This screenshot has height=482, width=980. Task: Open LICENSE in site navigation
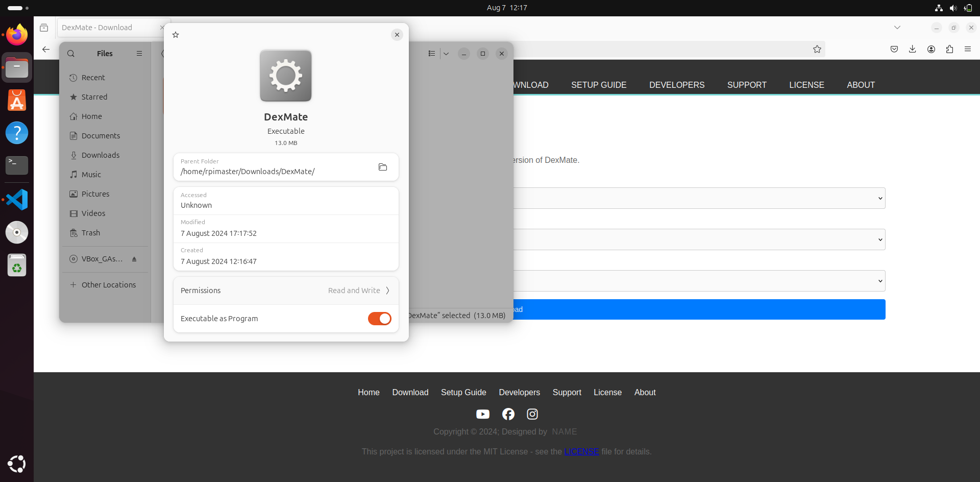tap(806, 85)
